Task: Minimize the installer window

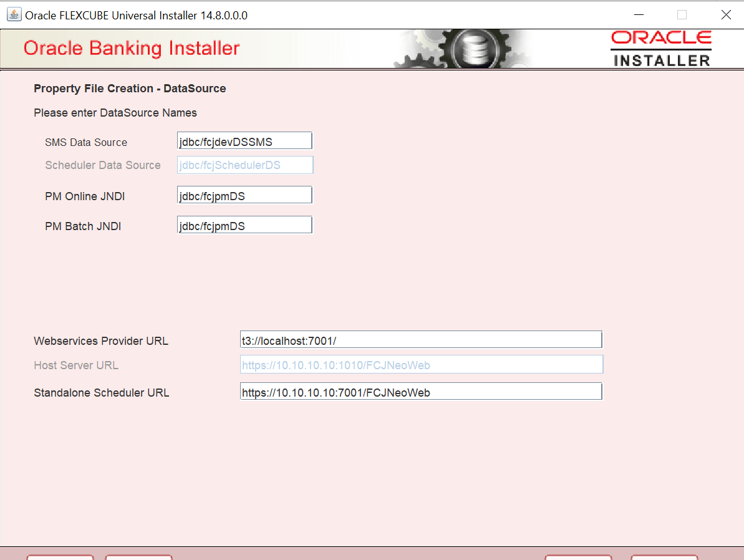Action: coord(639,15)
